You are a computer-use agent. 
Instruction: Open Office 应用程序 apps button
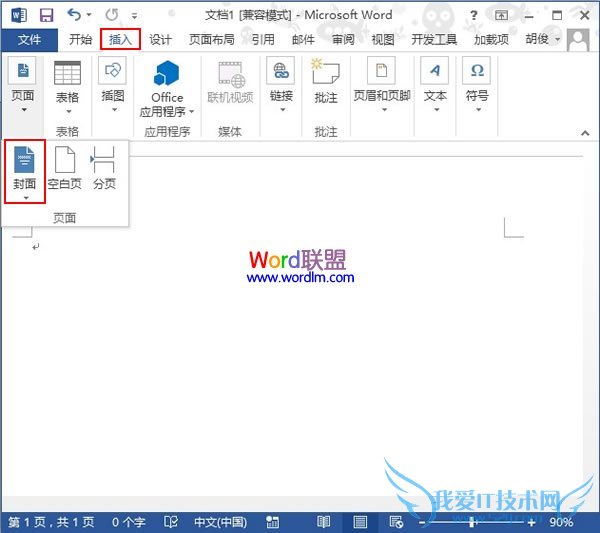[167, 89]
